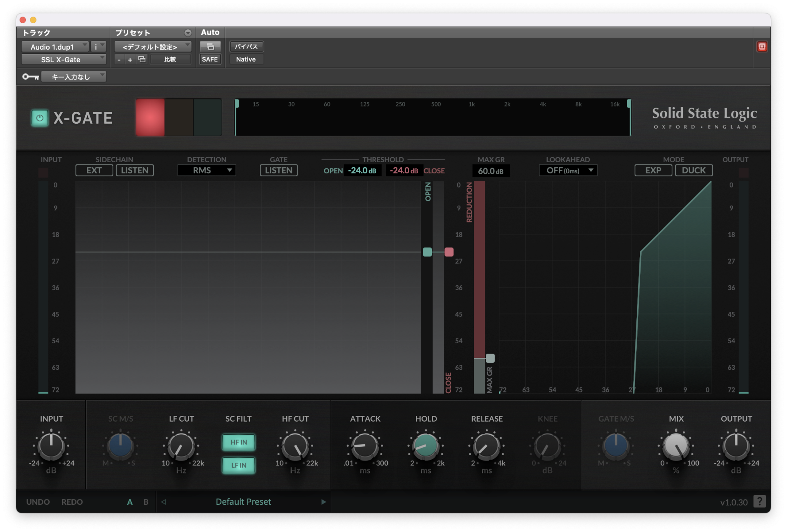The image size is (787, 532).
Task: Click the track info 'i' icon
Action: coord(96,46)
